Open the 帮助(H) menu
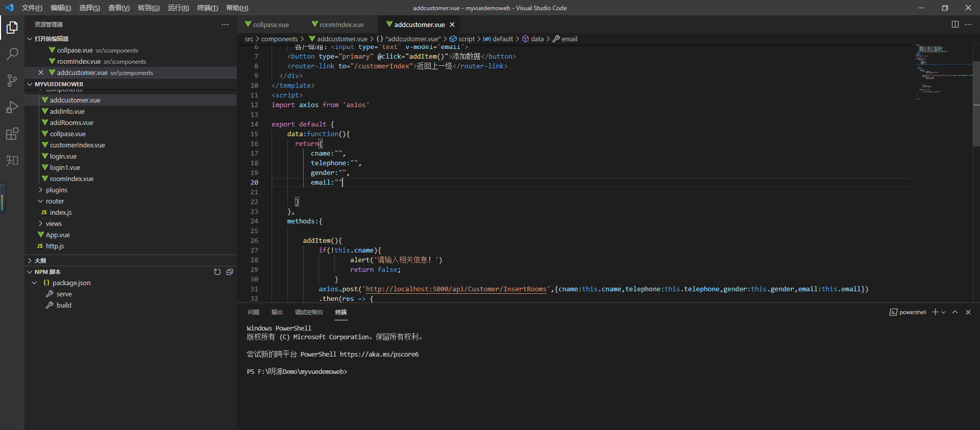Image resolution: width=980 pixels, height=430 pixels. tap(237, 8)
